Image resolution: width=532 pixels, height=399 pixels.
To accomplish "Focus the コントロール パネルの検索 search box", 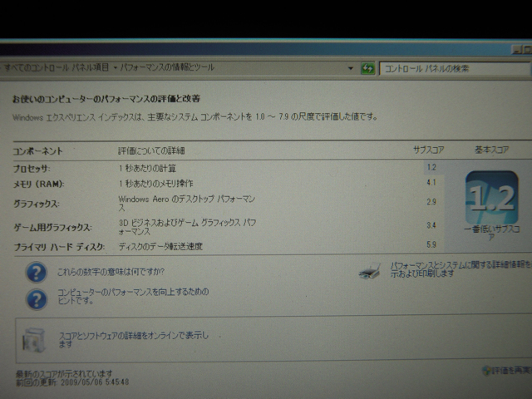I will 453,68.
